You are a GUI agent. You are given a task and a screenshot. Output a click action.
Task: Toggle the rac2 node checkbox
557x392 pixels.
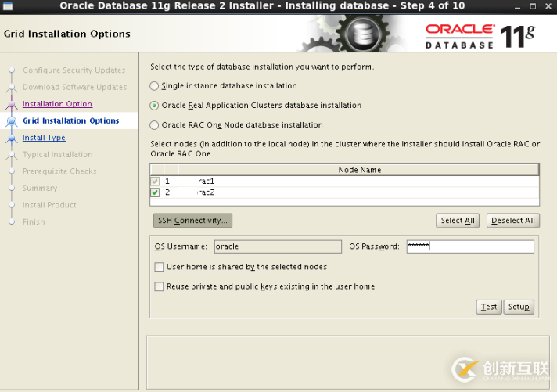pyautogui.click(x=155, y=192)
